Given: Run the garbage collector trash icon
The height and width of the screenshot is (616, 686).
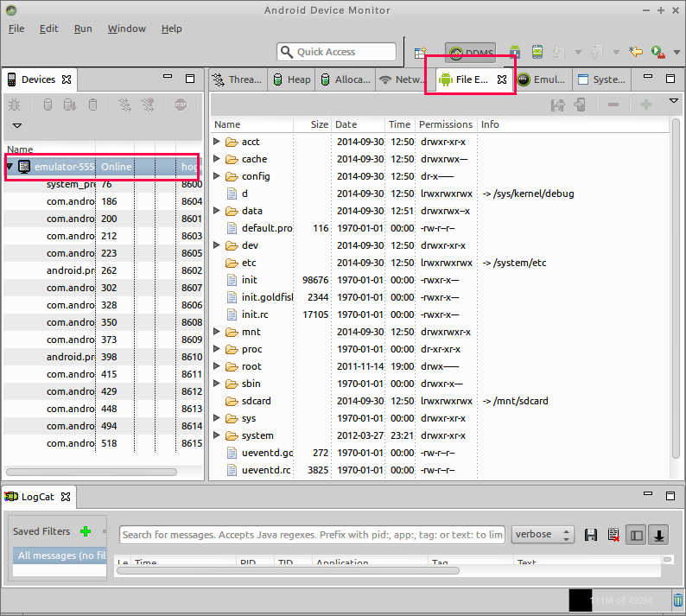Looking at the screenshot, I should (677, 600).
